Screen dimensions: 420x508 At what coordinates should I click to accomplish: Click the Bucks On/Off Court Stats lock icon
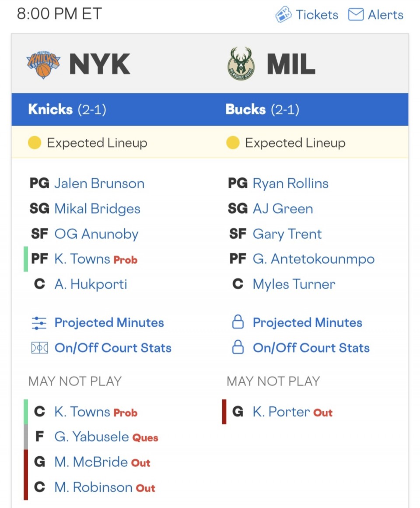tap(238, 348)
